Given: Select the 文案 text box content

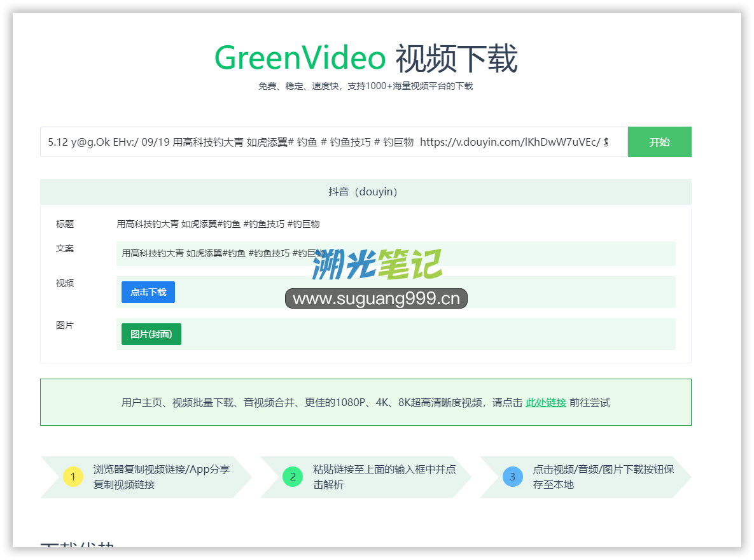Looking at the screenshot, I should [x=396, y=253].
